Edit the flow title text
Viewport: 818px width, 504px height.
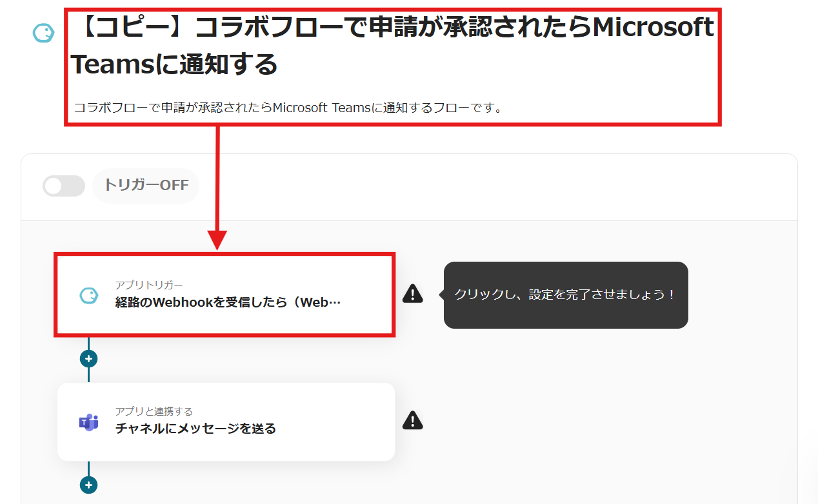tap(392, 46)
